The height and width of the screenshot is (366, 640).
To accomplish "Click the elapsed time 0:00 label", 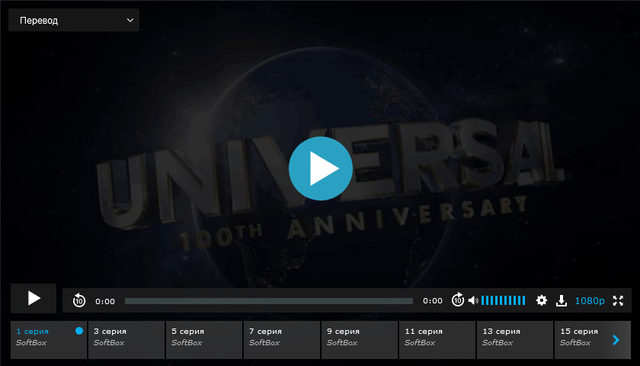I will coord(105,301).
